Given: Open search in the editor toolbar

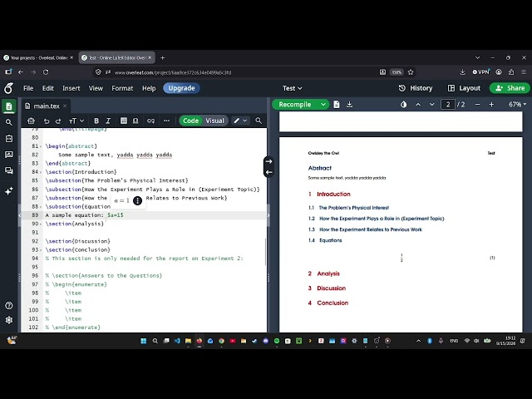Looking at the screenshot, I should [259, 121].
